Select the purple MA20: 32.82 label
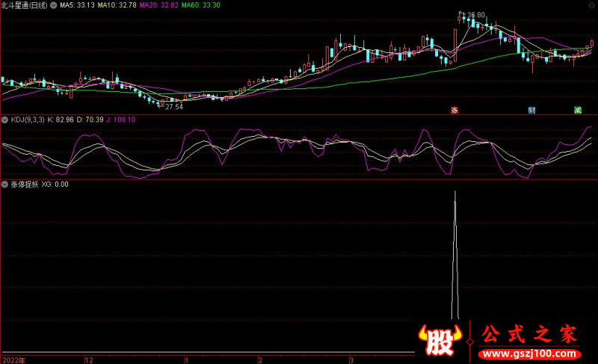Screen dimensions: 598x364 [x=159, y=5]
